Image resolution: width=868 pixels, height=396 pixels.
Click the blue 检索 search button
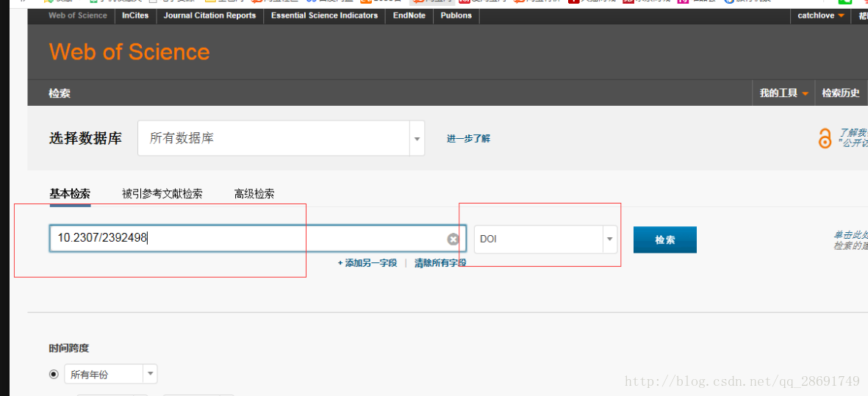(665, 240)
